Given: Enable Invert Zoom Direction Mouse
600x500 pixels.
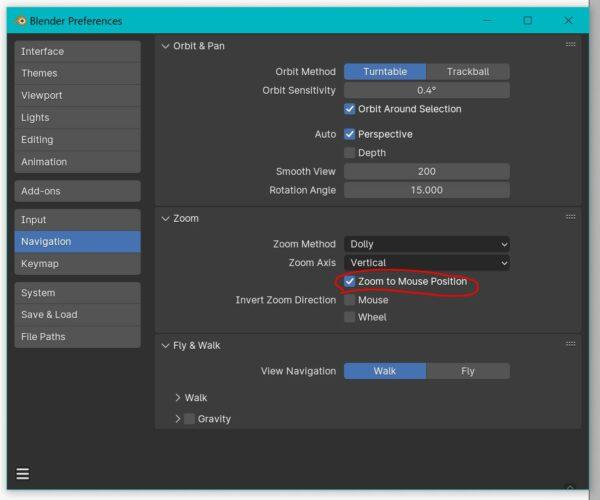Looking at the screenshot, I should coord(349,300).
